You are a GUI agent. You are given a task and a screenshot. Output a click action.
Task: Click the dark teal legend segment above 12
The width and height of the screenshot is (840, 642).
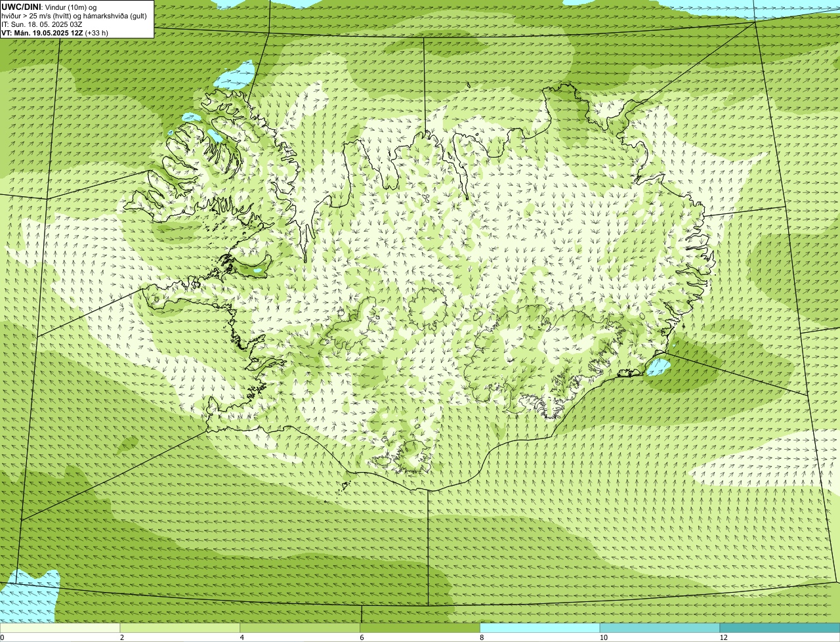click(780, 628)
